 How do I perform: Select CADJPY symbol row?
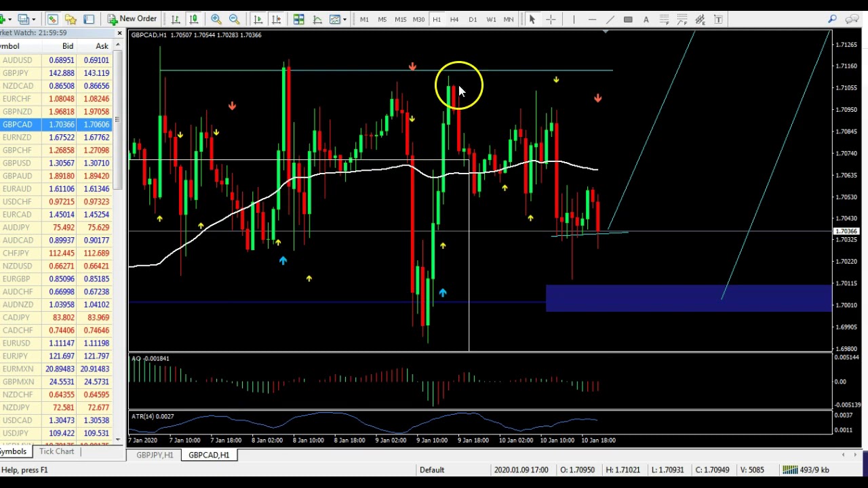click(x=56, y=318)
